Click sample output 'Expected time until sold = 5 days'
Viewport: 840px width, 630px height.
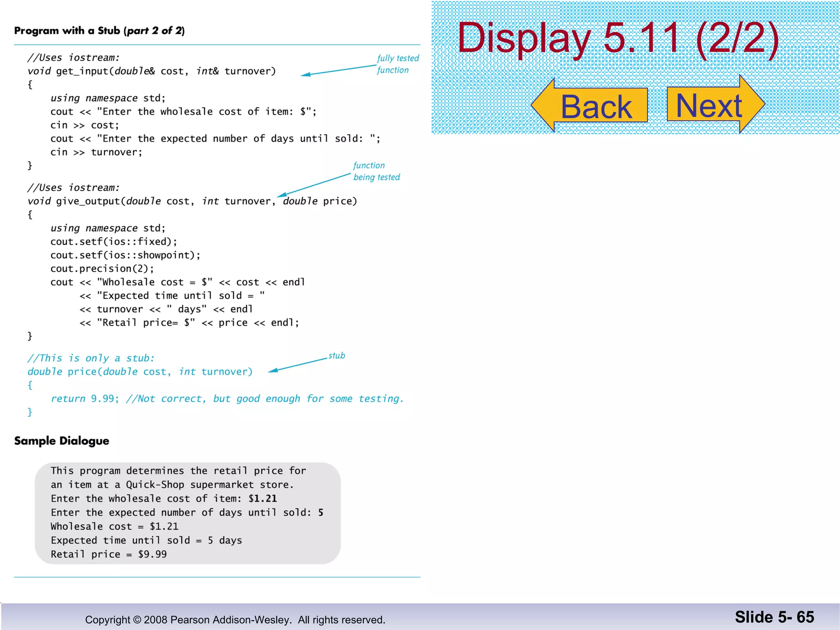[x=146, y=541]
